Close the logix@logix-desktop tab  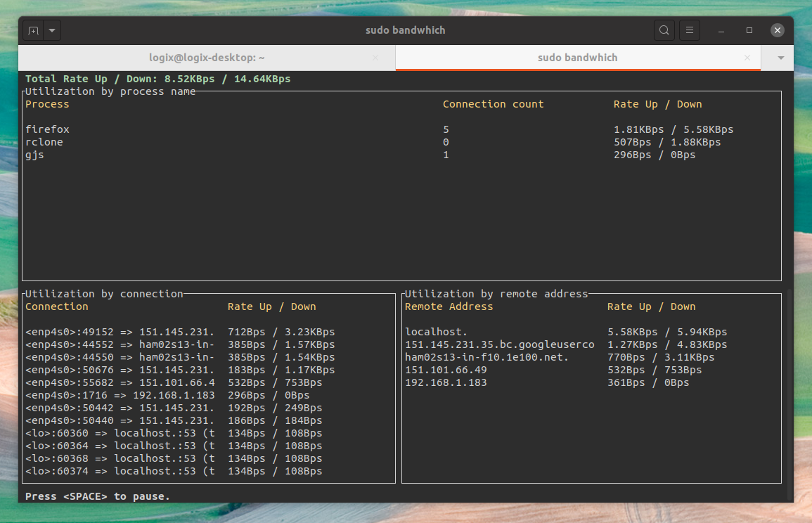375,58
